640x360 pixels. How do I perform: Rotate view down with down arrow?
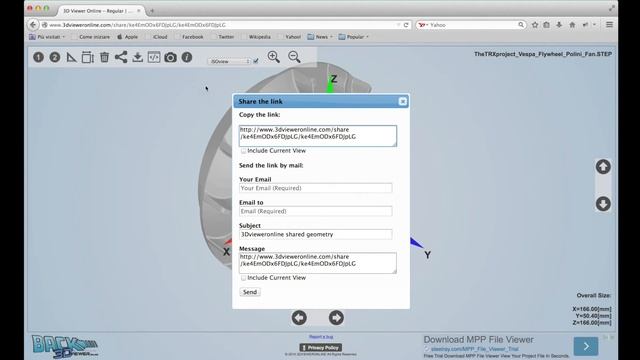603,204
